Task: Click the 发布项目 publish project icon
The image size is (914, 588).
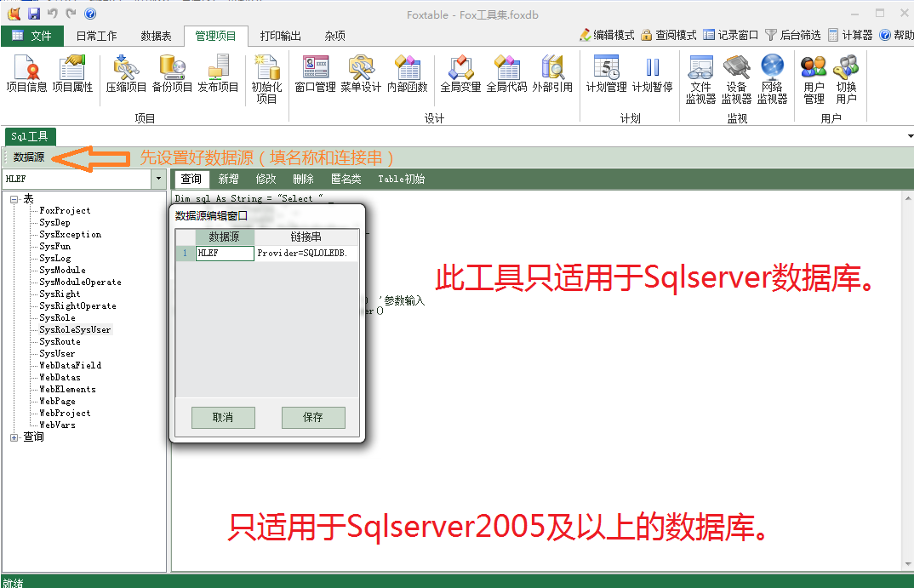Action: coord(218,74)
